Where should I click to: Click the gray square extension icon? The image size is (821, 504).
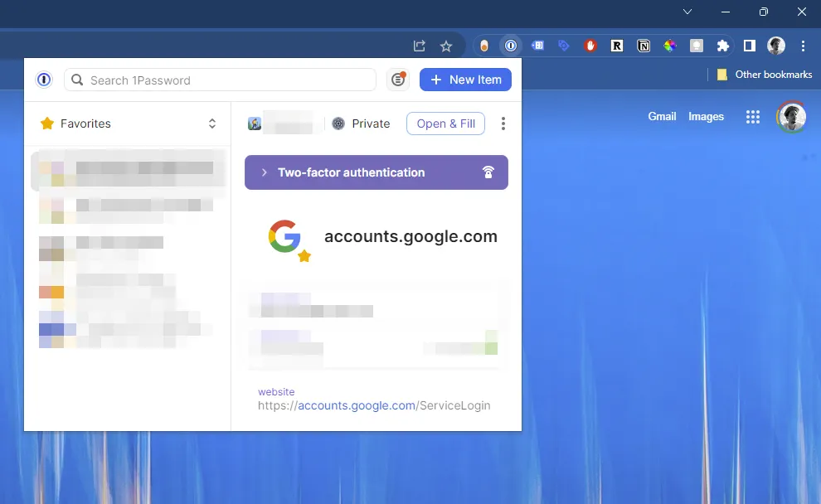point(697,46)
